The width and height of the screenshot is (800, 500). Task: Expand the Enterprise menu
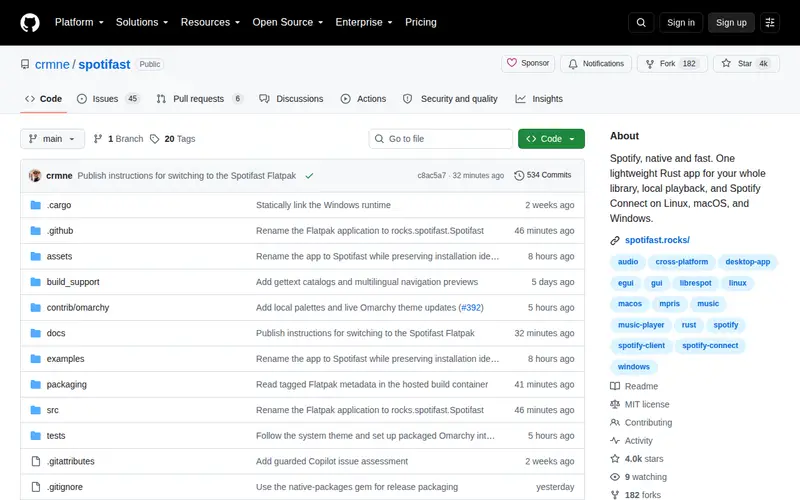364,22
